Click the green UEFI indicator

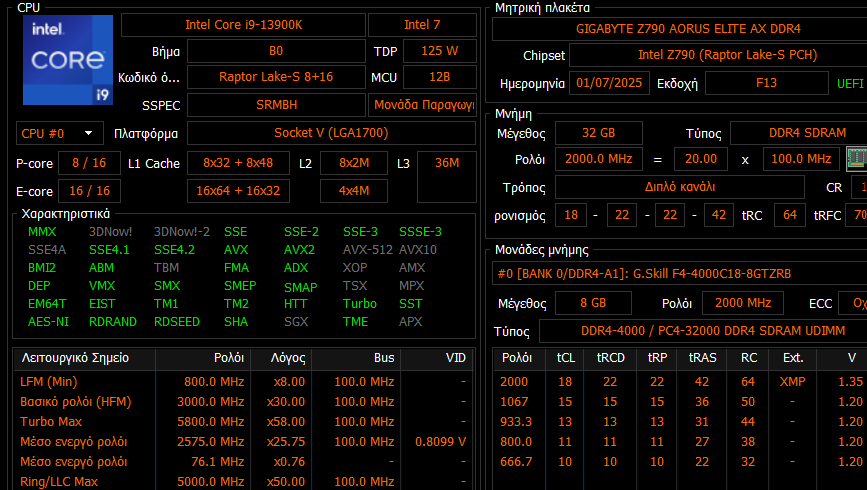click(850, 83)
